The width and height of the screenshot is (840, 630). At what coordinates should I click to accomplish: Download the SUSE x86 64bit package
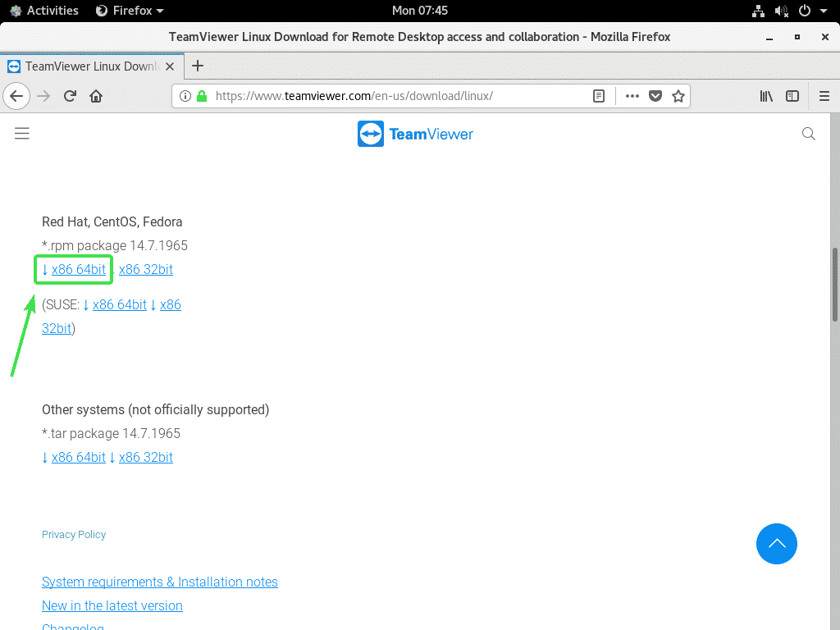point(120,305)
